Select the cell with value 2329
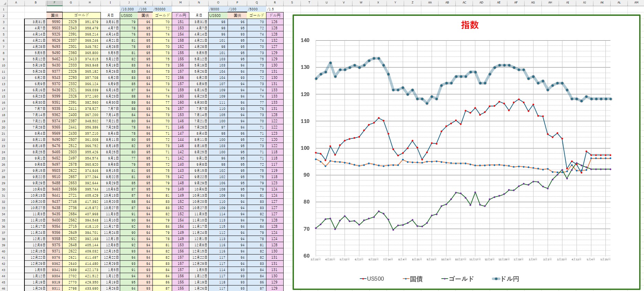The image size is (644, 291). coord(71,22)
